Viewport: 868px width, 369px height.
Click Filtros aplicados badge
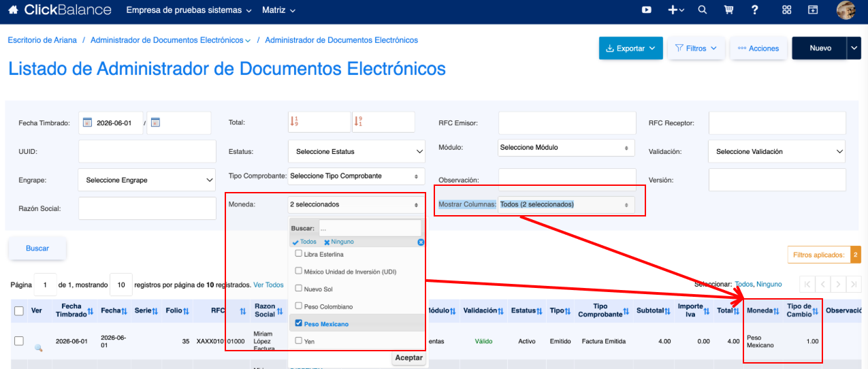pyautogui.click(x=824, y=255)
